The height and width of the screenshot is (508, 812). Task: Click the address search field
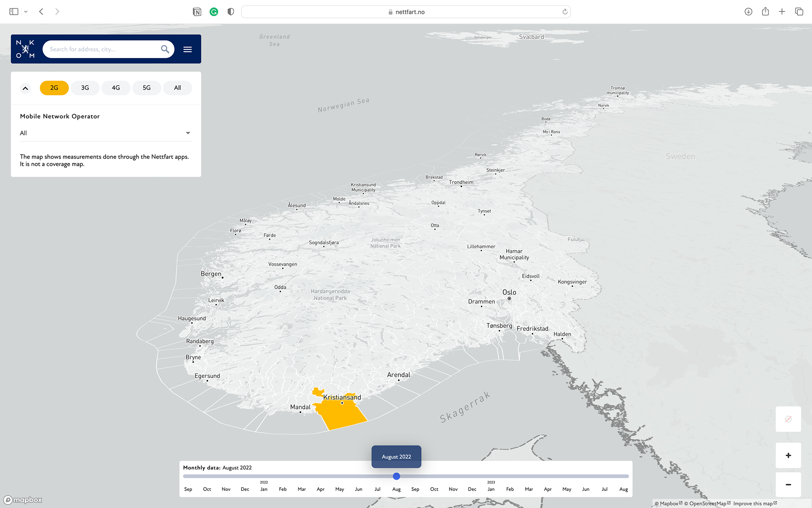(101, 49)
